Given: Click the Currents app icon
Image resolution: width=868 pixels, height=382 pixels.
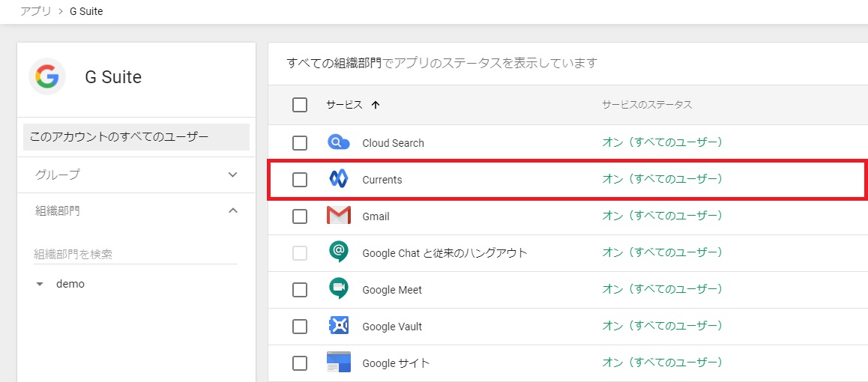Looking at the screenshot, I should (339, 179).
